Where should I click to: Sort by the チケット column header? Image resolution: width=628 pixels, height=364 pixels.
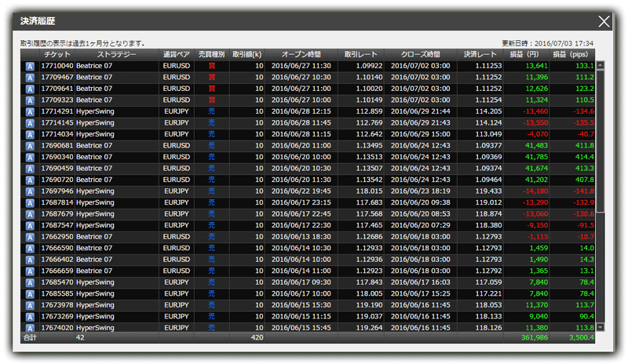57,54
